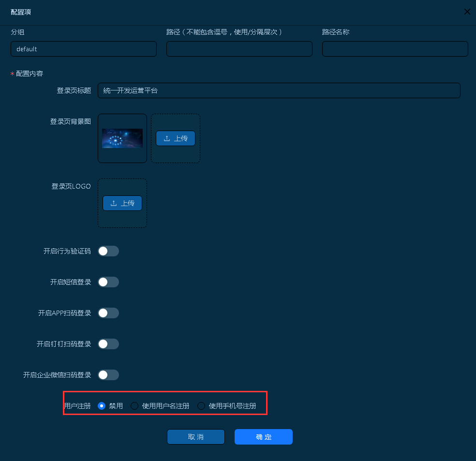Select the 使用用户名注册 radio option

[134, 406]
